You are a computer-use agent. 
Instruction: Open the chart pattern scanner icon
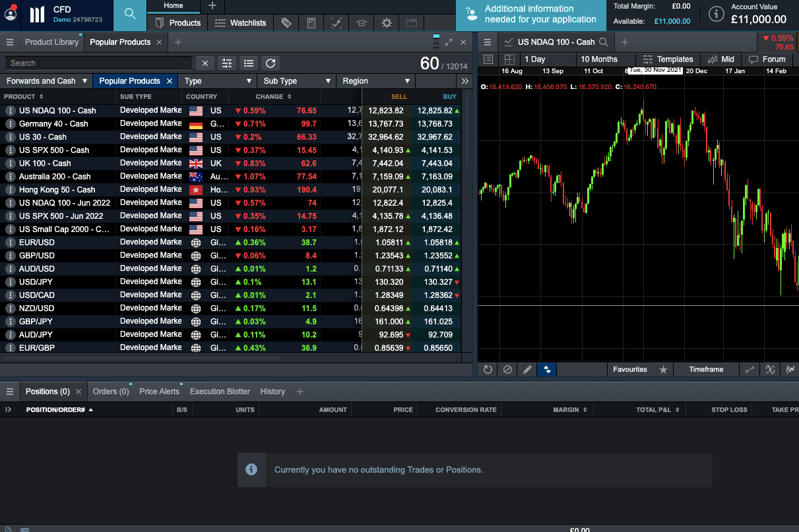[336, 22]
